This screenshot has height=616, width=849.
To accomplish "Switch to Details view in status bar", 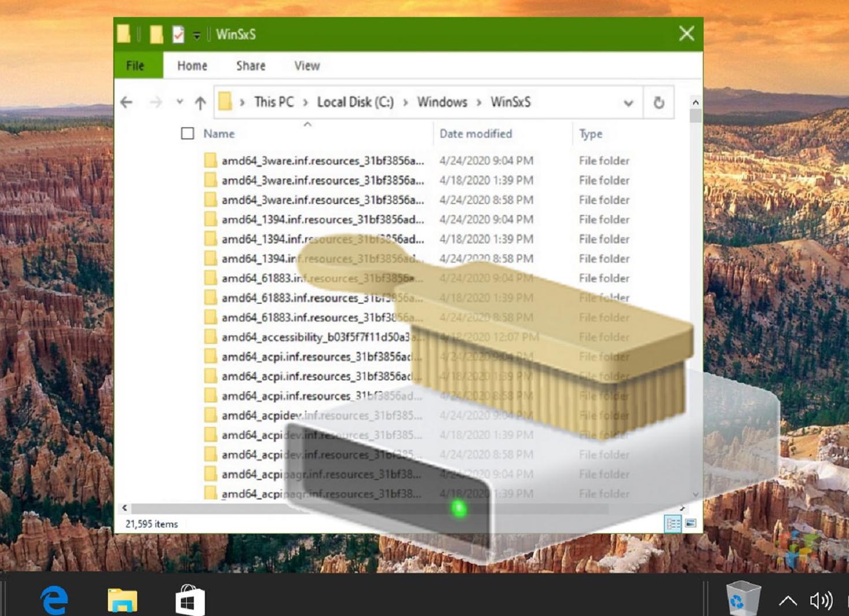I will point(673,524).
